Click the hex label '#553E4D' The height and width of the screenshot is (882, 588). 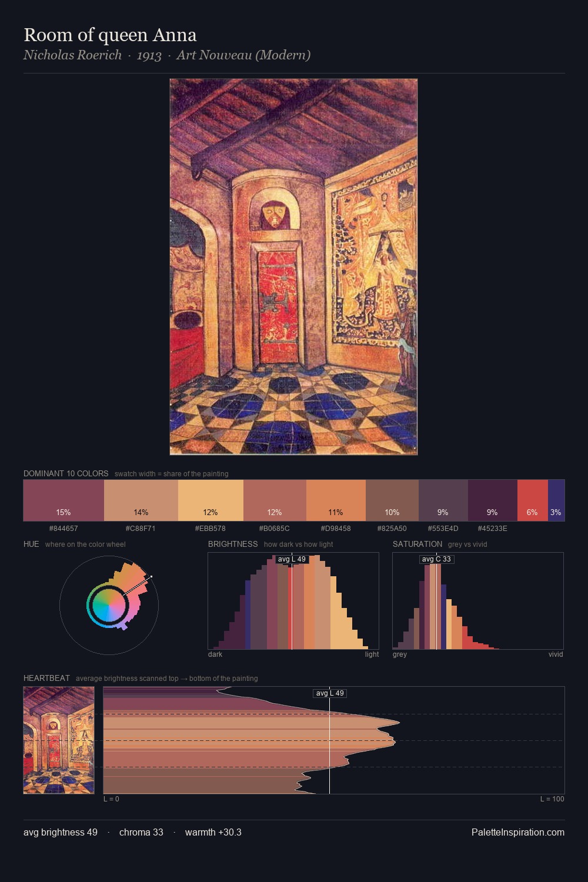[x=443, y=529]
